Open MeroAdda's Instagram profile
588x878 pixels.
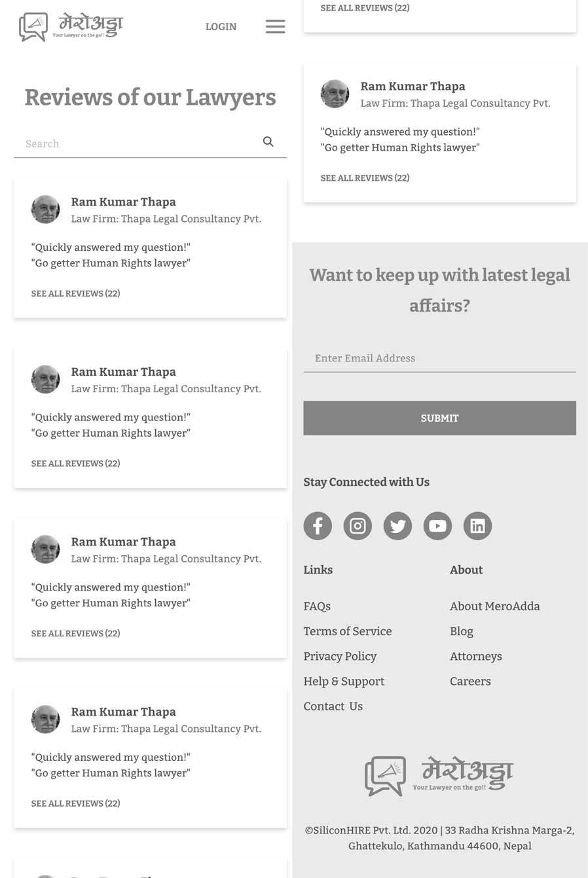357,525
